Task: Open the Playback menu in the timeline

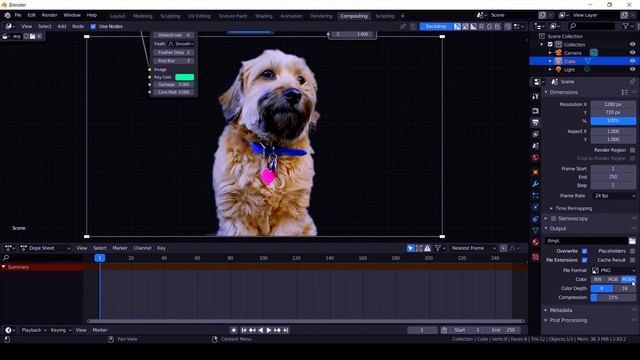Action: click(x=34, y=330)
